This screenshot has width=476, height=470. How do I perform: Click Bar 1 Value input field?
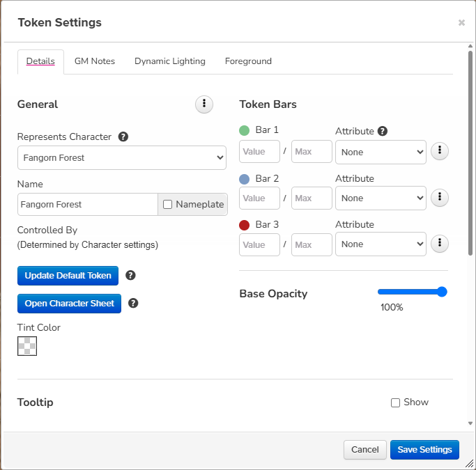pyautogui.click(x=259, y=151)
